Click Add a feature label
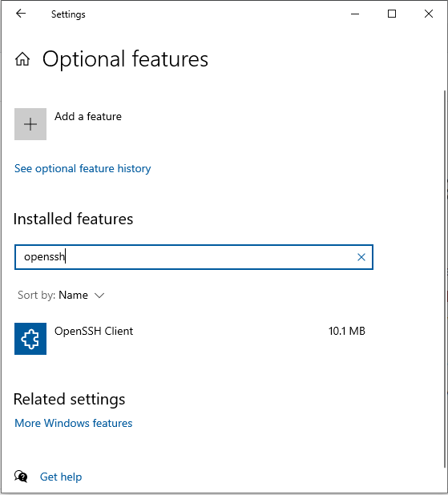448x495 pixels. [x=88, y=116]
